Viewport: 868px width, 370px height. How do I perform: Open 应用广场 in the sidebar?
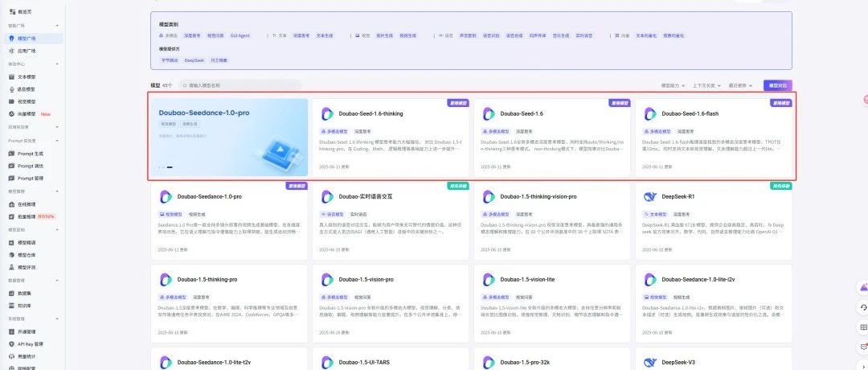(x=26, y=51)
